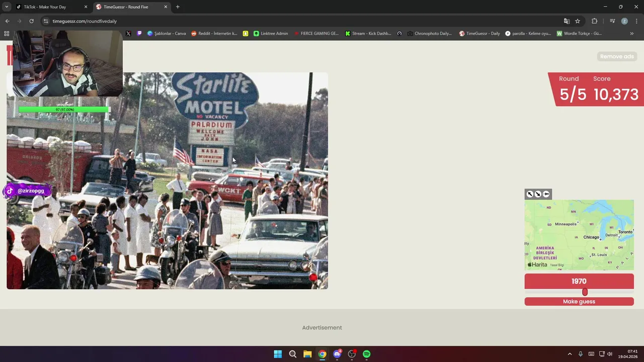Open the Snapchat bookmark icon
The image size is (644, 362).
246,34
